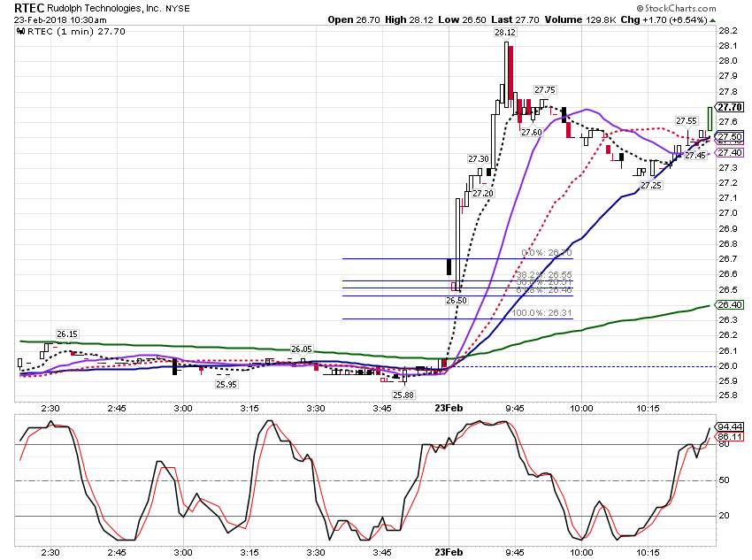Click the boxed 94.44 stochastic value tag
Image resolution: width=752 pixels, height=560 pixels.
[730, 426]
